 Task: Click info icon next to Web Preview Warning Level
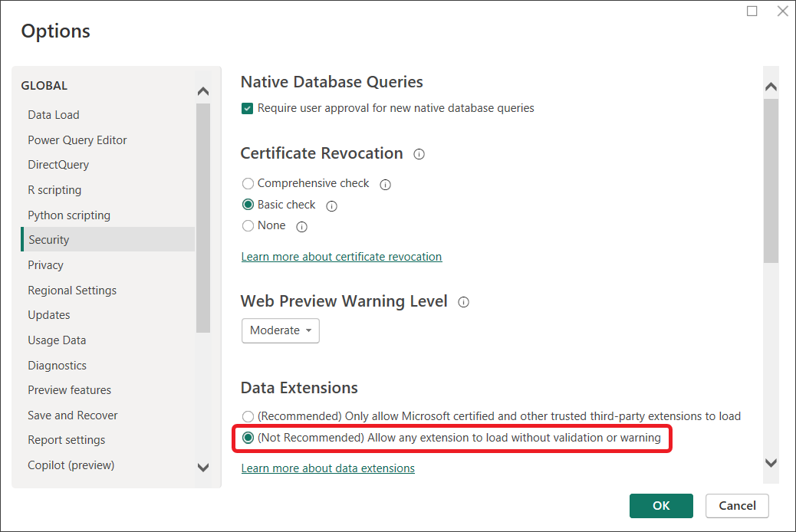[463, 302]
